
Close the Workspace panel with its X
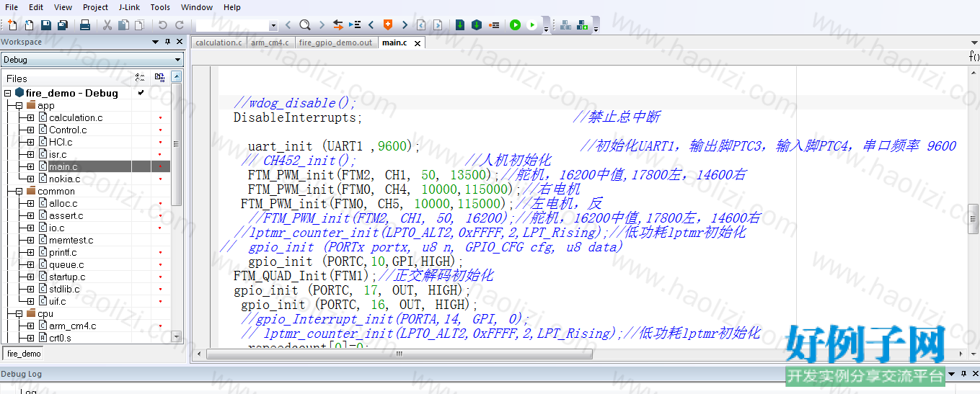(179, 42)
